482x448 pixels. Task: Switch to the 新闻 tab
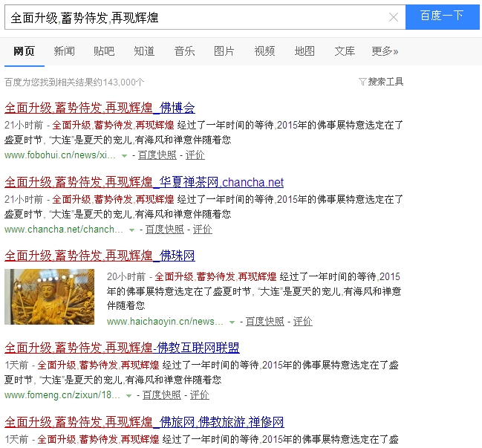[x=64, y=51]
